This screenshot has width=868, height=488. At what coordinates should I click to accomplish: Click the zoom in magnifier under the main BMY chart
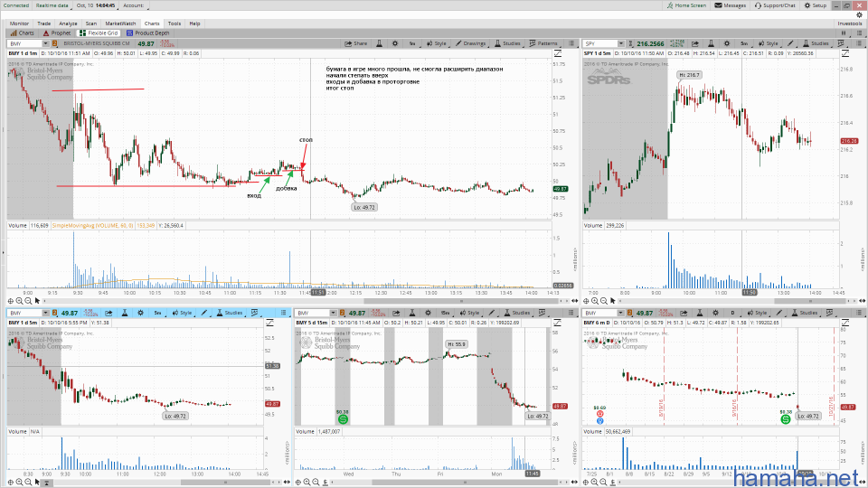[19, 301]
